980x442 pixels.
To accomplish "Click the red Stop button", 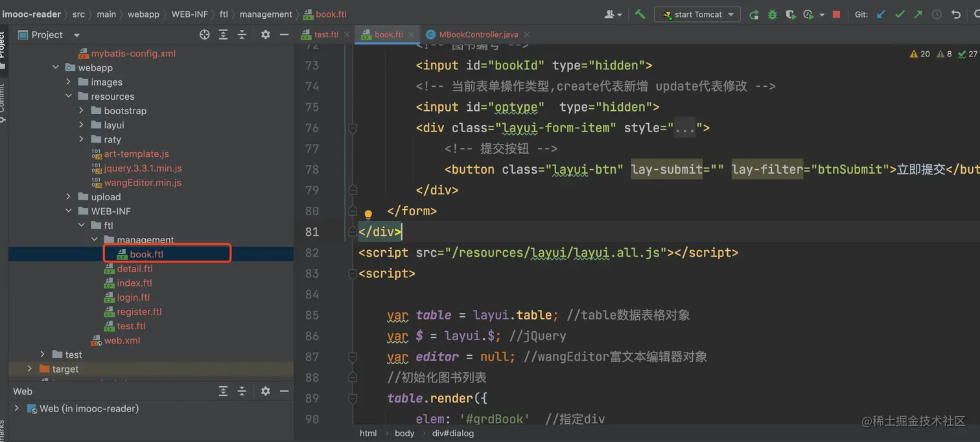I will coord(836,14).
